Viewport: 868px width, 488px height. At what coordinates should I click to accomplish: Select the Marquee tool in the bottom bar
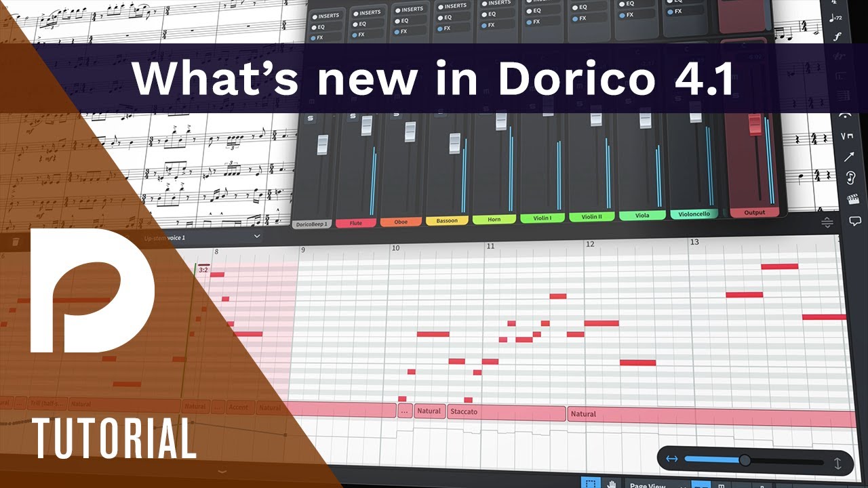[591, 483]
